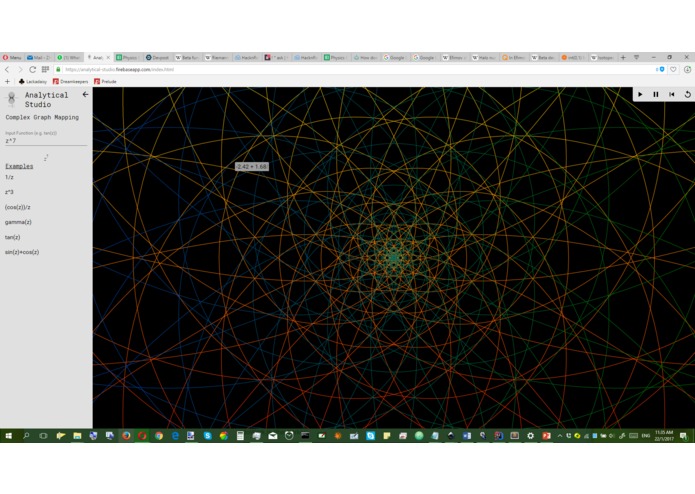Click the play button in the playback controls

coord(640,94)
